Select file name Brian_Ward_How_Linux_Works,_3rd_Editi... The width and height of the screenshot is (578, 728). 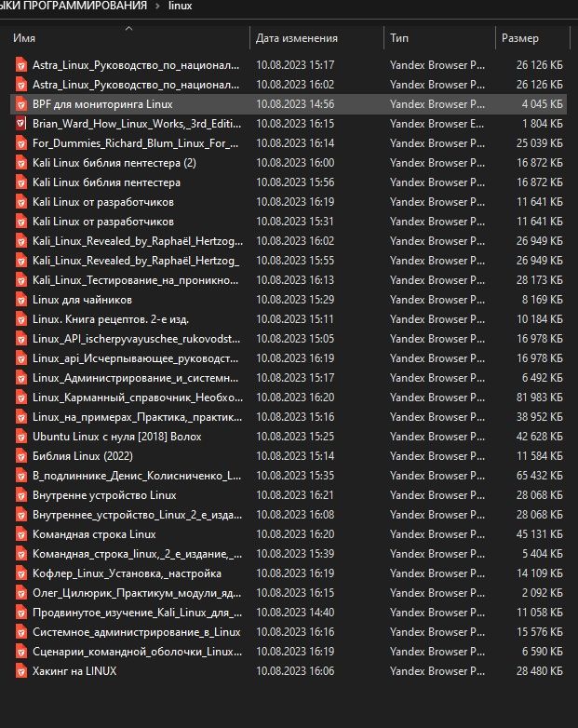(137, 124)
